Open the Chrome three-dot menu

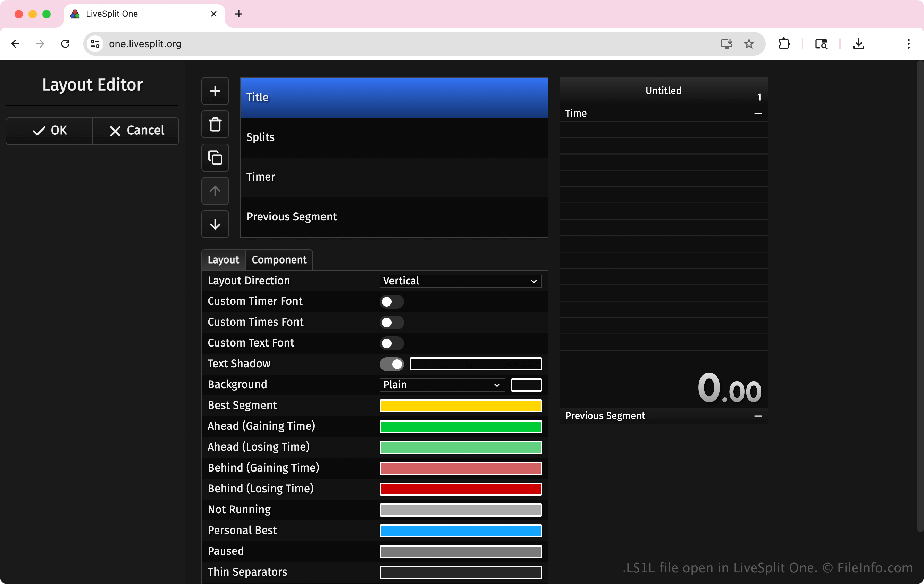point(908,44)
